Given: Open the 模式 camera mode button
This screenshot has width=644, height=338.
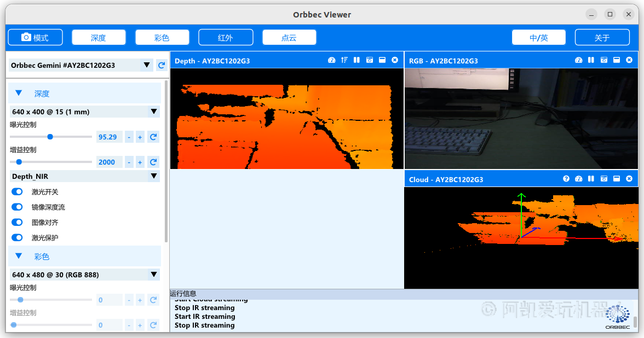Looking at the screenshot, I should pos(35,37).
